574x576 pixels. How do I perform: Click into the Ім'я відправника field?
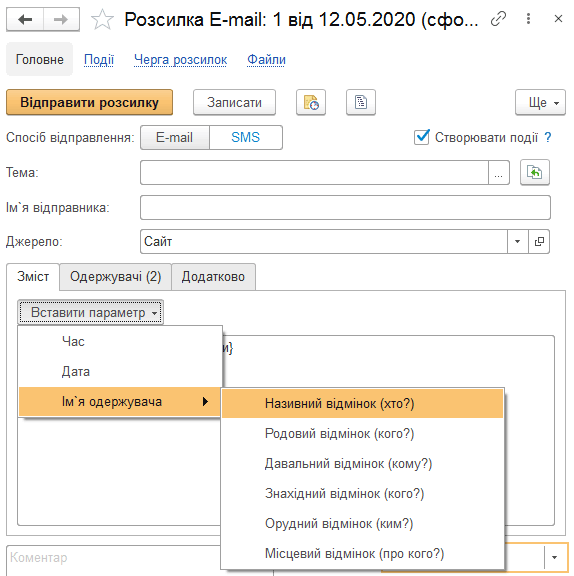coord(345,208)
